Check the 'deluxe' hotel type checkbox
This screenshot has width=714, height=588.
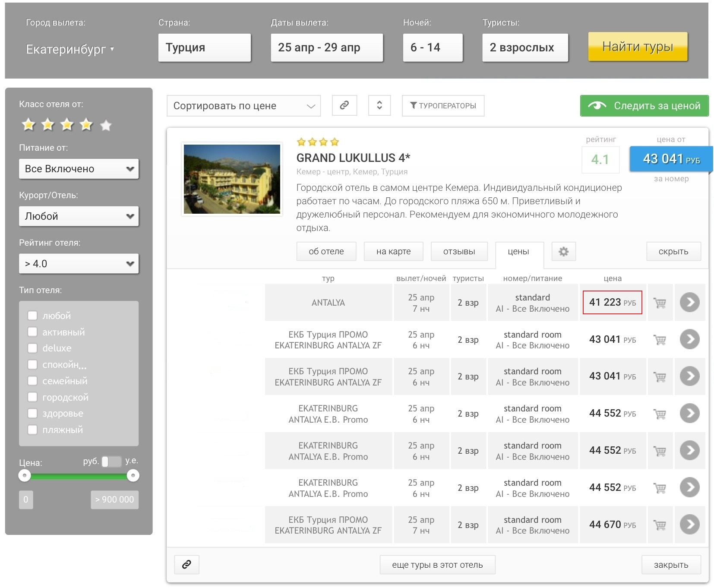tap(32, 348)
